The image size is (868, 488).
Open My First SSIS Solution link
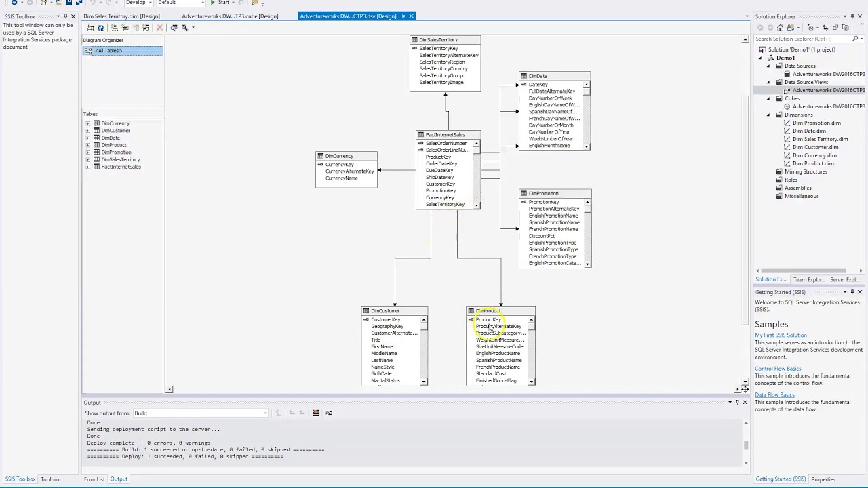click(x=781, y=335)
